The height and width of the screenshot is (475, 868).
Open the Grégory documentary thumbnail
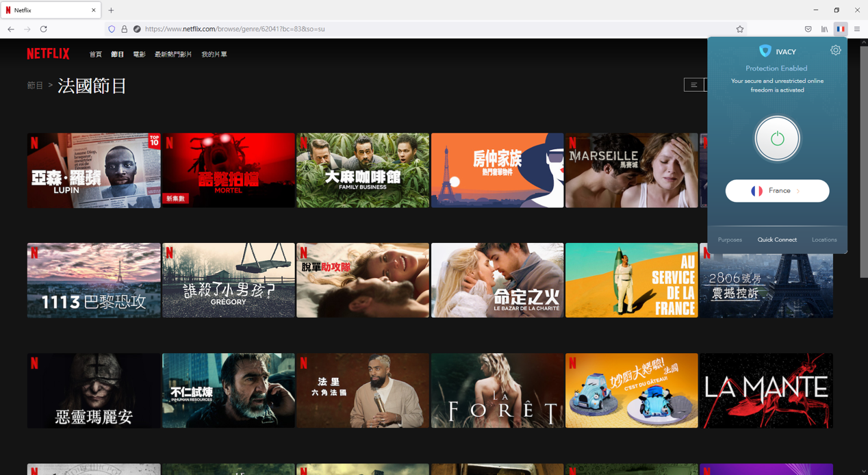coord(228,281)
